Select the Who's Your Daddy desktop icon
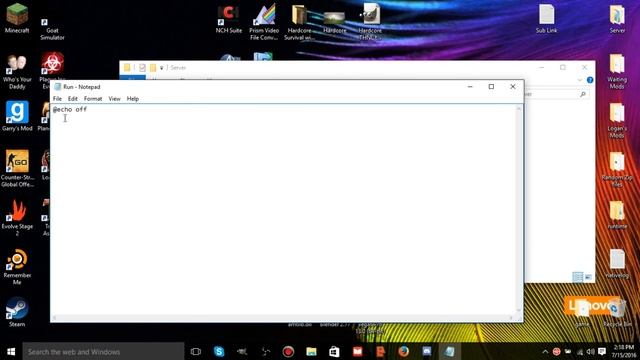640x360 pixels. pos(17,71)
